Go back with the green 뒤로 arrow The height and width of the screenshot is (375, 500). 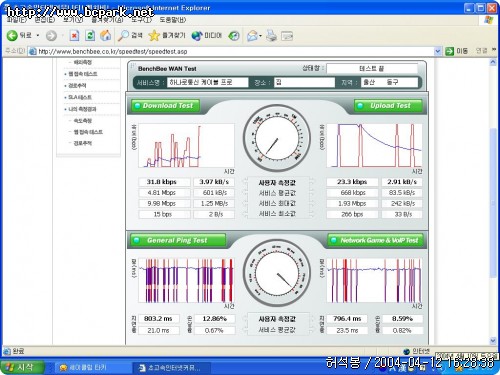19,36
